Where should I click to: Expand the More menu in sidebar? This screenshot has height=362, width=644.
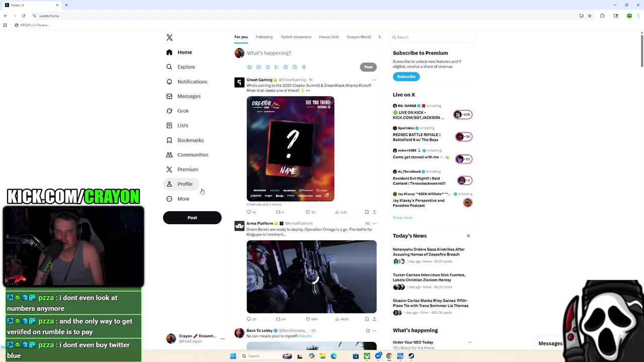pyautogui.click(x=178, y=199)
